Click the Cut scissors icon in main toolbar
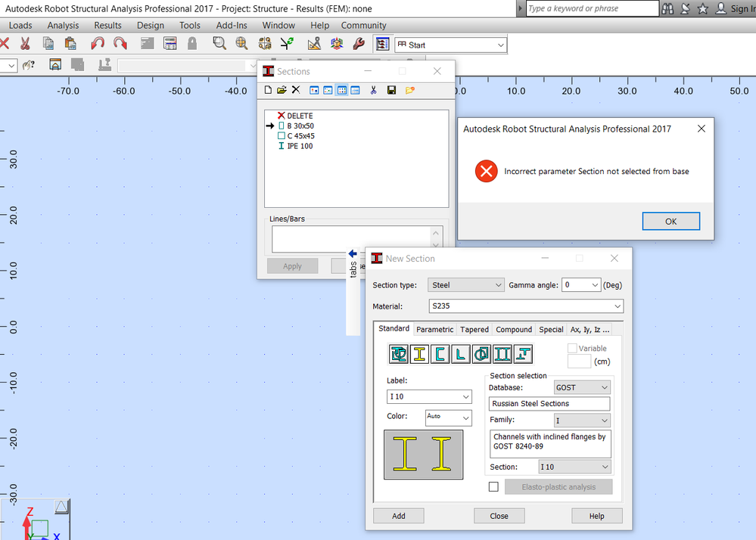The width and height of the screenshot is (756, 540). [25, 44]
